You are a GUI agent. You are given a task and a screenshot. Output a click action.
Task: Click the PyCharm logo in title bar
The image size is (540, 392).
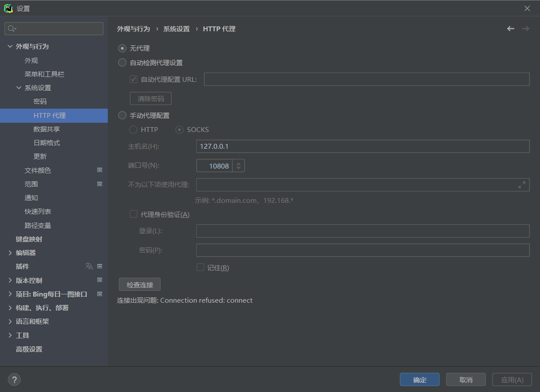click(x=8, y=8)
